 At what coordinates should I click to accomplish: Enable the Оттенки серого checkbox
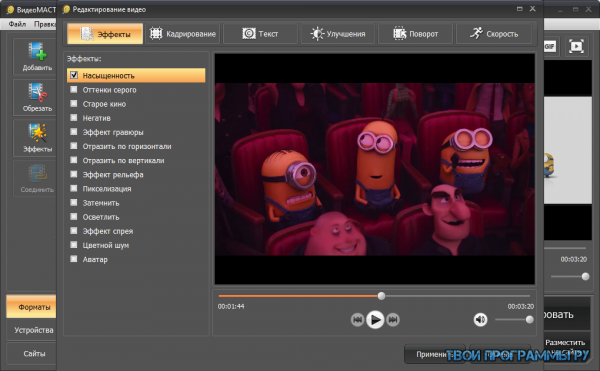click(x=74, y=89)
